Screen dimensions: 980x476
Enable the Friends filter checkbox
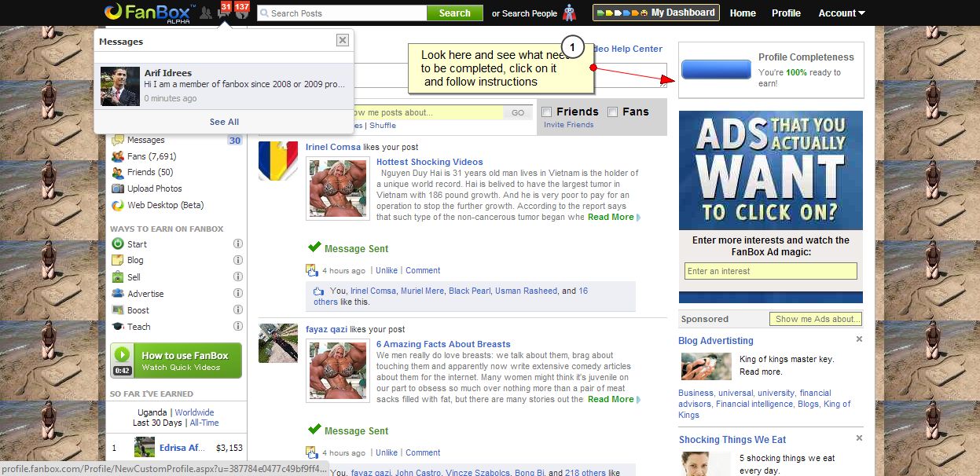(547, 112)
